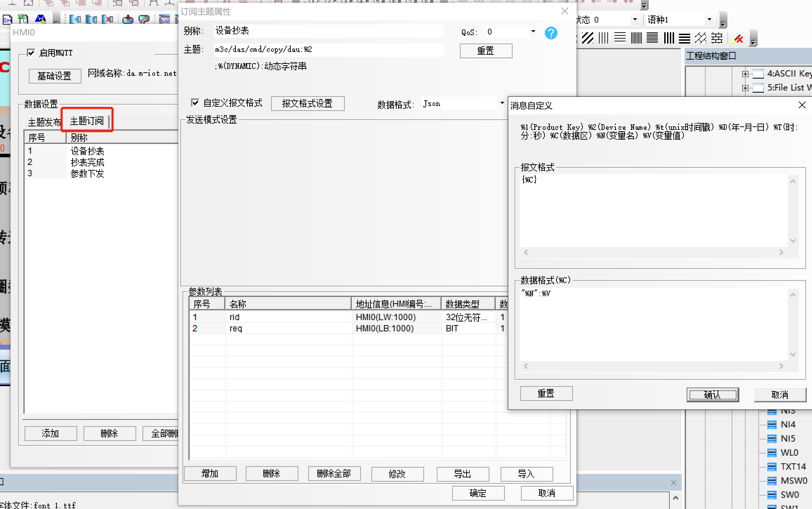Select the thin horizontal lines fill pattern
Viewport: 812px width, 509px height.
[620, 38]
